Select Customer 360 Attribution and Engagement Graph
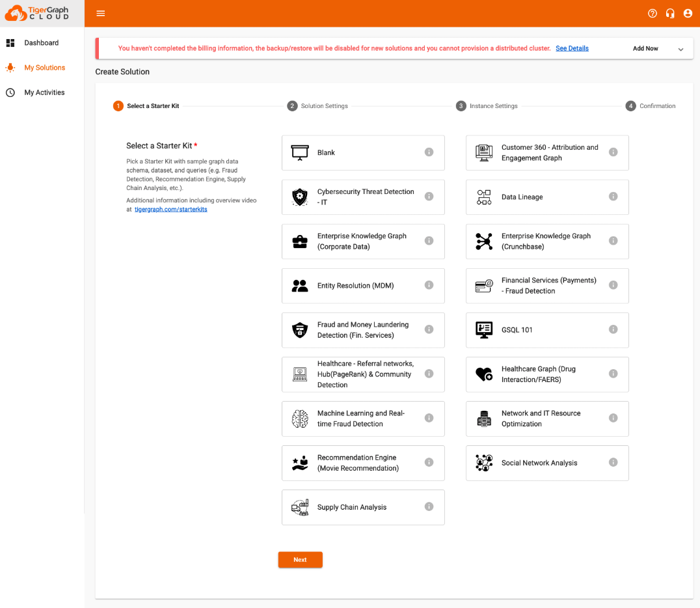Viewport: 700px width, 608px height. pos(547,153)
